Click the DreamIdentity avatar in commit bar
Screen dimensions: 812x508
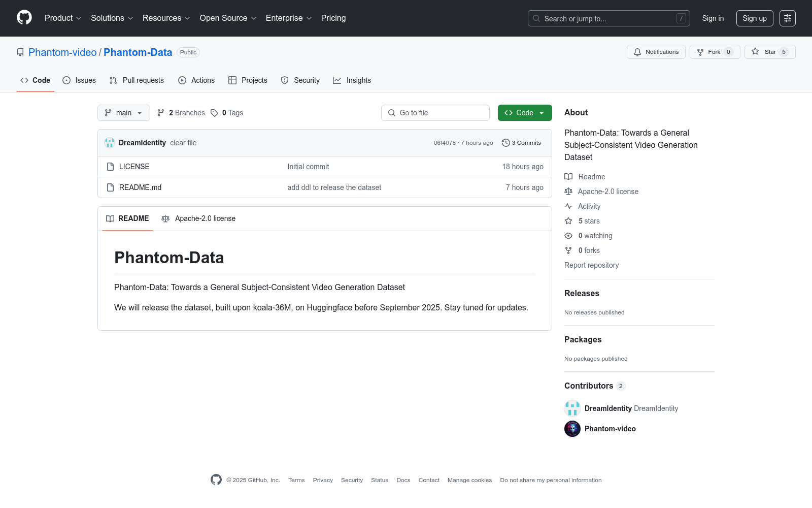coord(110,143)
